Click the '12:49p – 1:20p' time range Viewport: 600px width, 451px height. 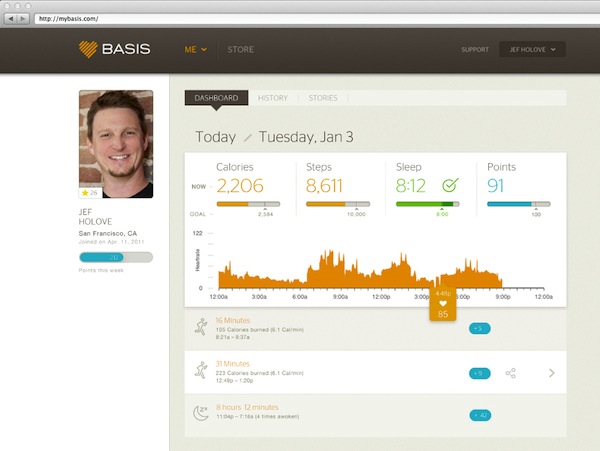(x=234, y=381)
